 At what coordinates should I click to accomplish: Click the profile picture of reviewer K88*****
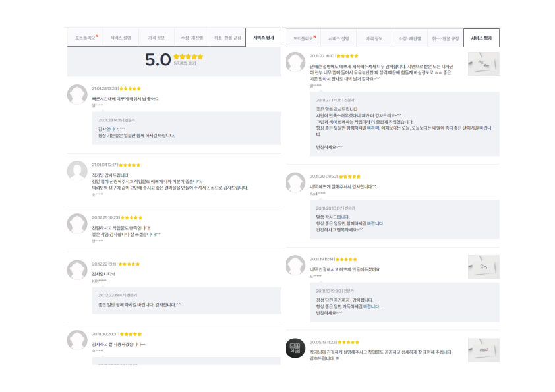point(77,269)
